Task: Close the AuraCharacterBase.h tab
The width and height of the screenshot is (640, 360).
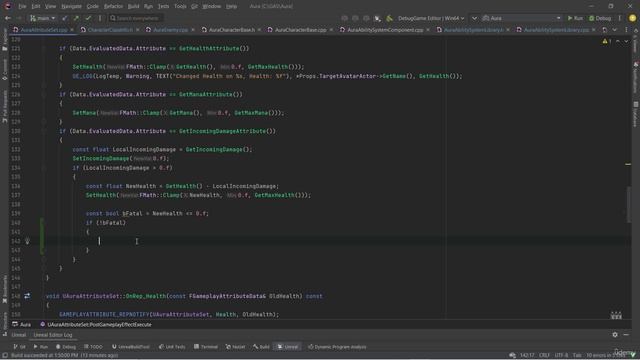Action: click(x=259, y=30)
